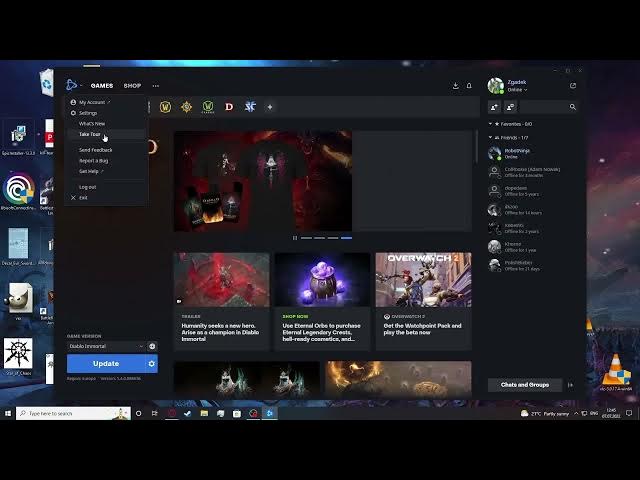Open the Online status dropdown

[x=517, y=90]
